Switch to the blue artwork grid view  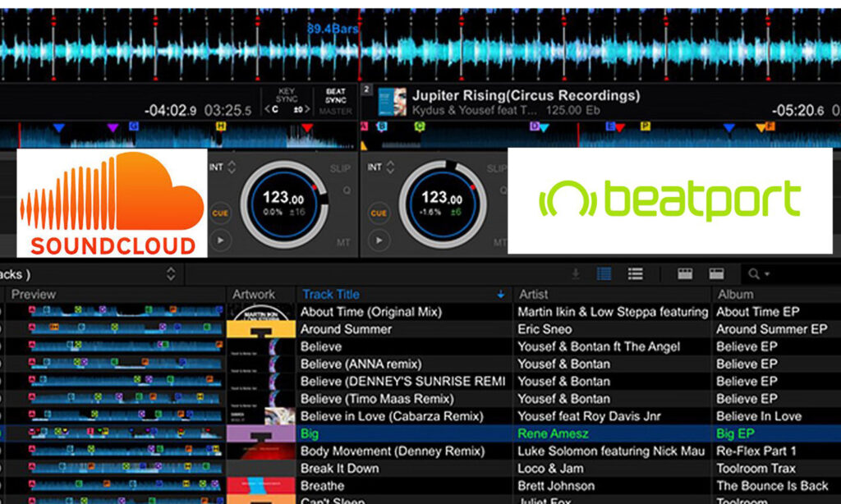(x=604, y=274)
